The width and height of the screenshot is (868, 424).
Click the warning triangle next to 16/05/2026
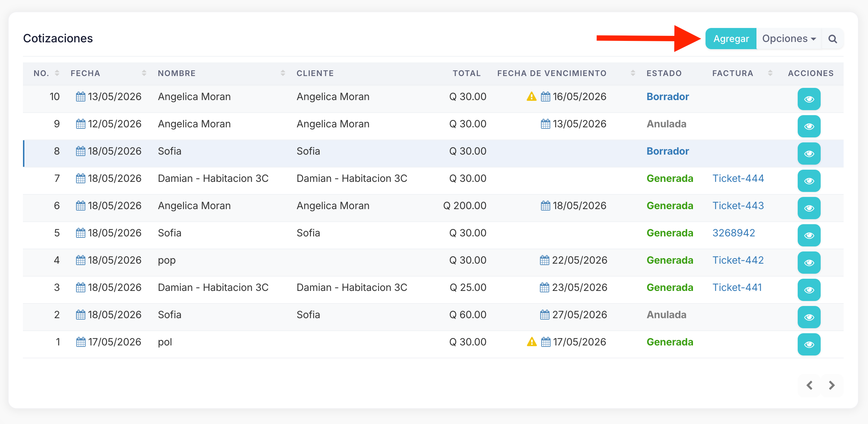532,96
